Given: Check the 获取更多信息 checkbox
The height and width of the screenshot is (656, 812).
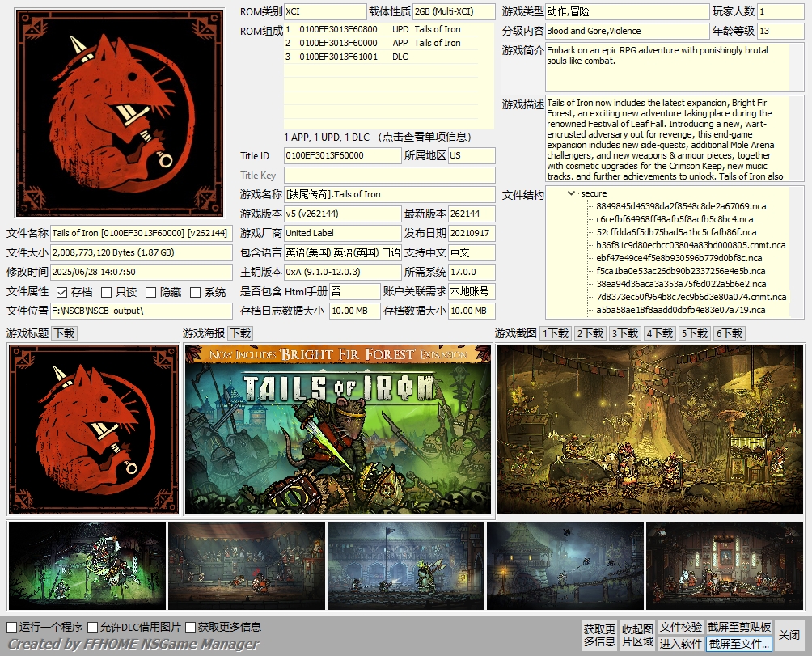Looking at the screenshot, I should (x=191, y=627).
